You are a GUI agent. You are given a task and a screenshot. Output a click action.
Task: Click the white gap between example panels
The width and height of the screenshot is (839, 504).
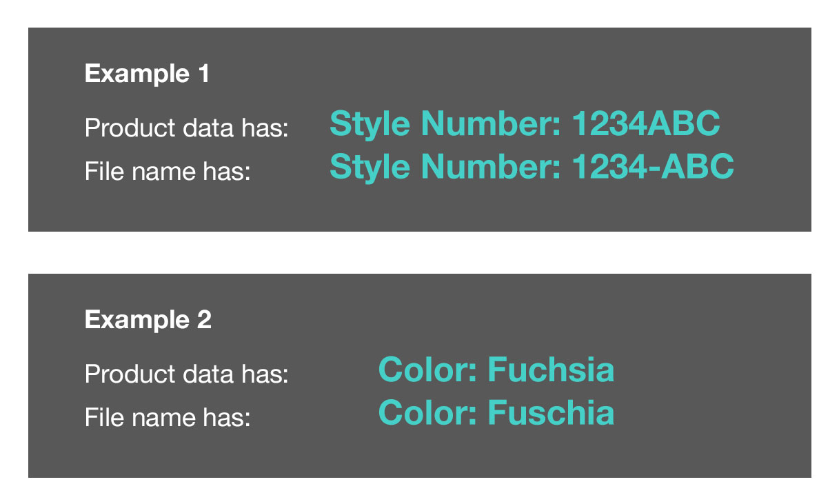click(419, 252)
